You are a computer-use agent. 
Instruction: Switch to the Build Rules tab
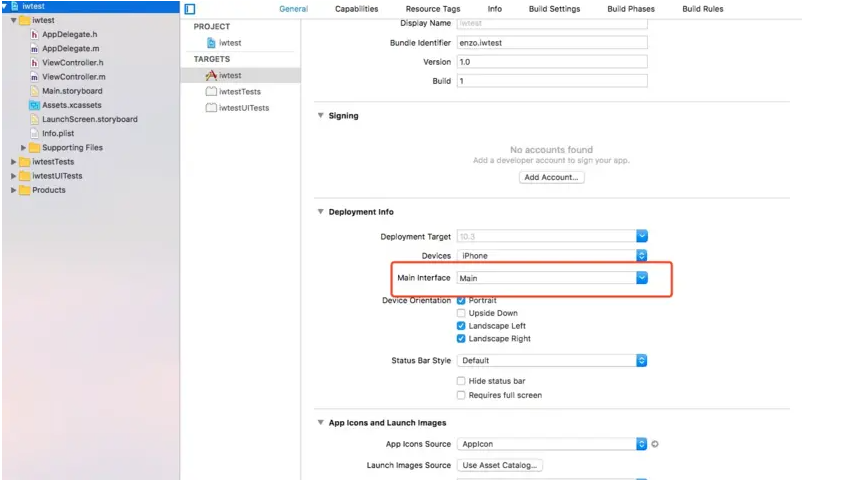[x=703, y=9]
